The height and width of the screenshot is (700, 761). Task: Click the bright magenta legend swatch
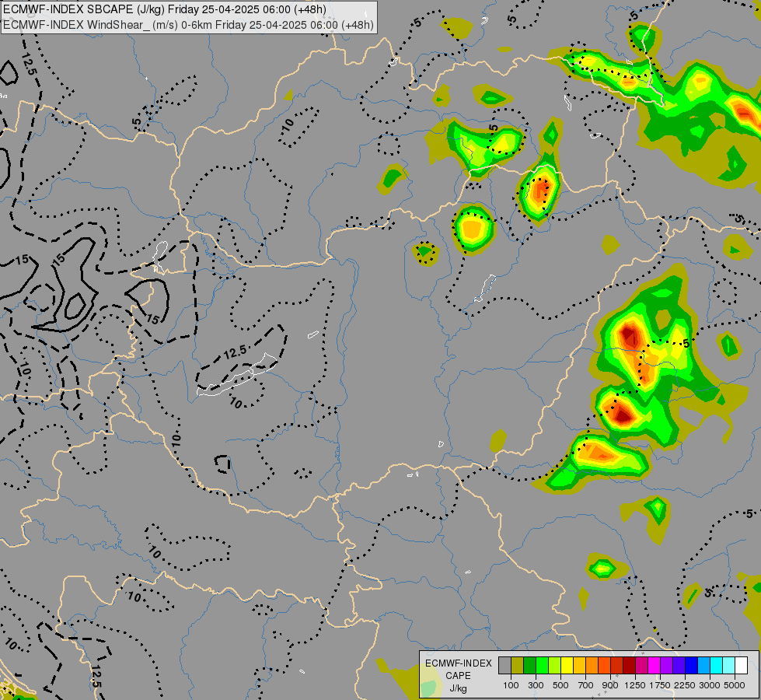[x=655, y=666]
